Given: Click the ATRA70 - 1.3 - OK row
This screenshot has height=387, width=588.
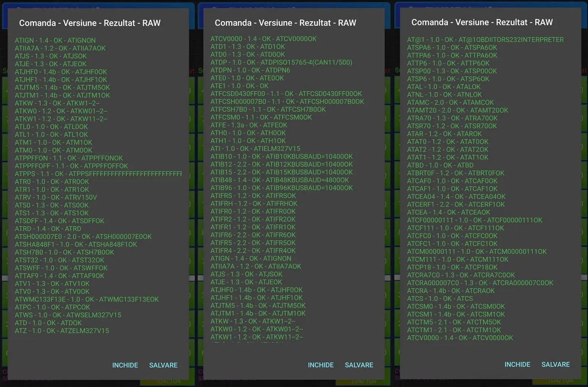Looking at the screenshot, I should 452,118.
